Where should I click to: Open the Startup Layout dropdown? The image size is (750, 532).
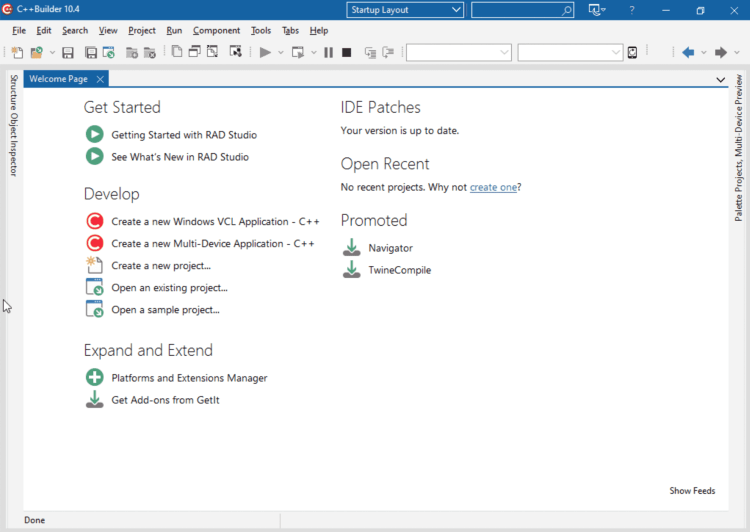tap(405, 10)
